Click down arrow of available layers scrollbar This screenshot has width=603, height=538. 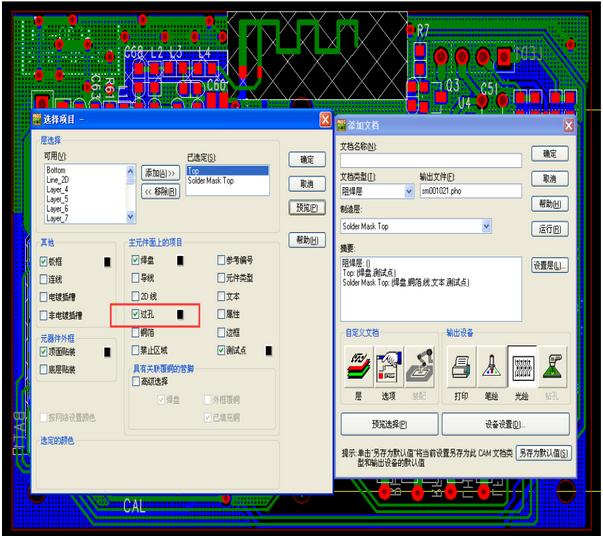[x=130, y=216]
